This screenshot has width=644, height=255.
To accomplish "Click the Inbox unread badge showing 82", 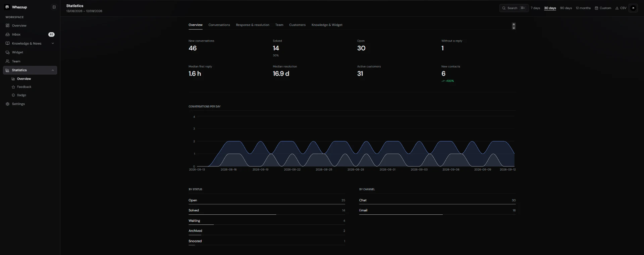I will coord(51,35).
